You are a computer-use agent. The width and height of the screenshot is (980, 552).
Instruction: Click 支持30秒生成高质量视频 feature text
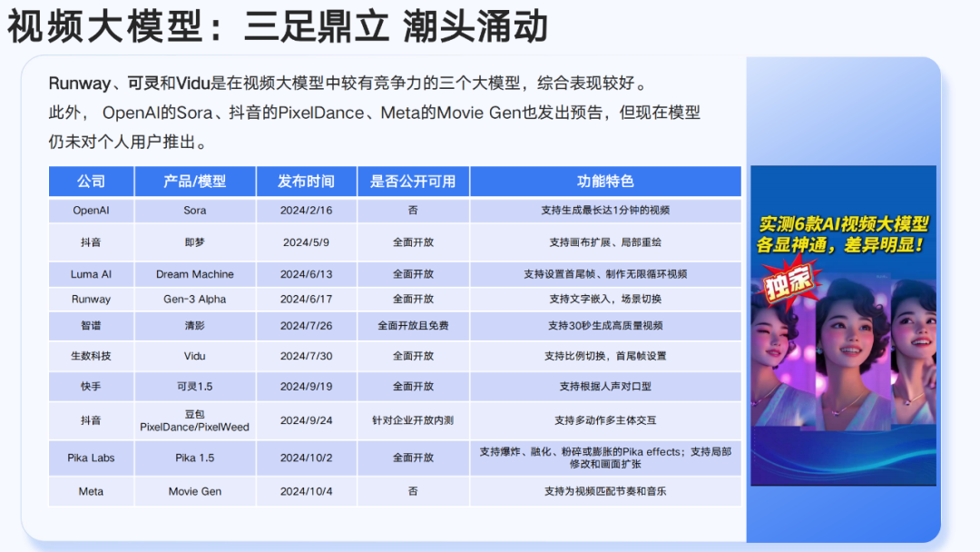click(605, 326)
